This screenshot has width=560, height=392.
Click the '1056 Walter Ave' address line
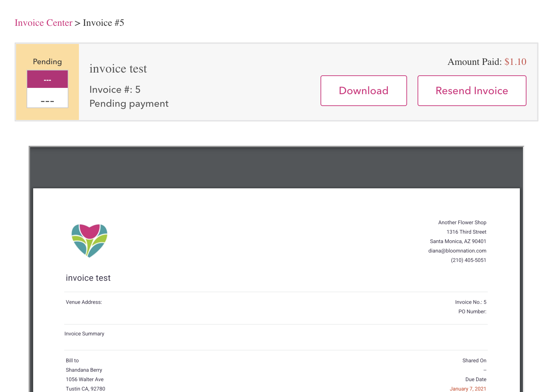click(84, 379)
